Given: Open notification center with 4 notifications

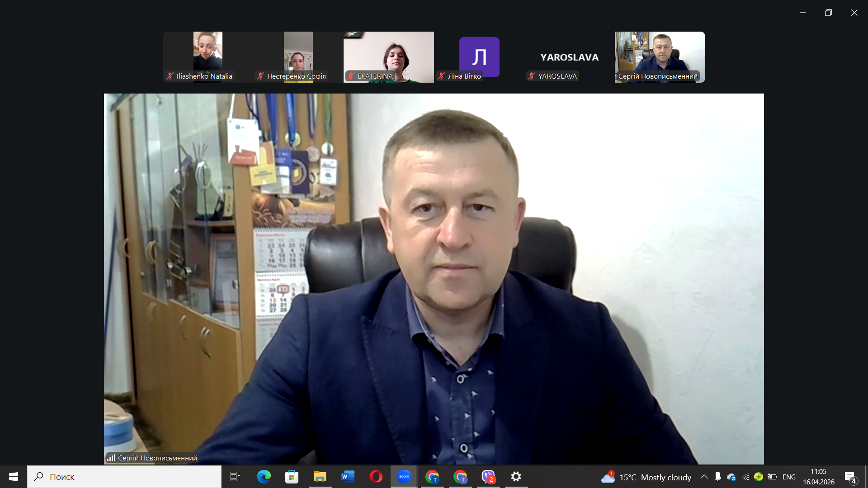Looking at the screenshot, I should click(x=850, y=477).
